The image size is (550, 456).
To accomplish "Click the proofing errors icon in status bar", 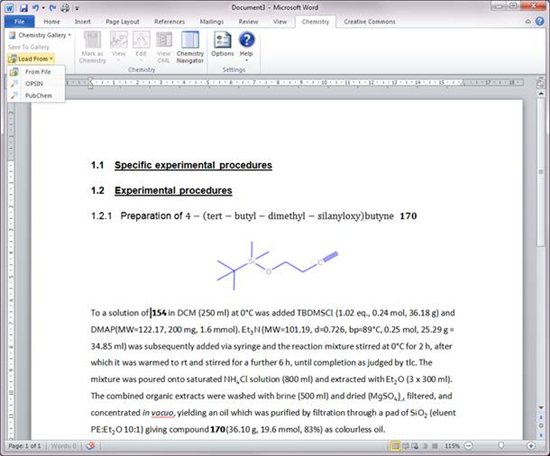I will click(91, 446).
